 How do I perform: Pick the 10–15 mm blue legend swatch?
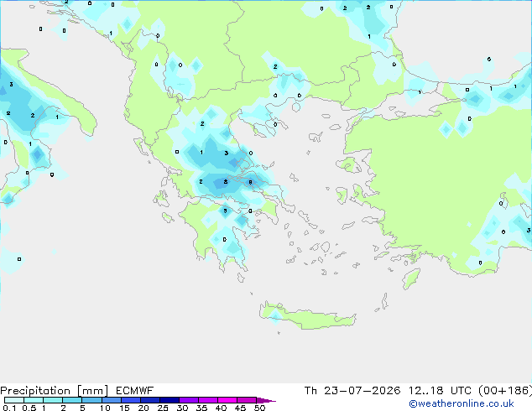coord(111,400)
